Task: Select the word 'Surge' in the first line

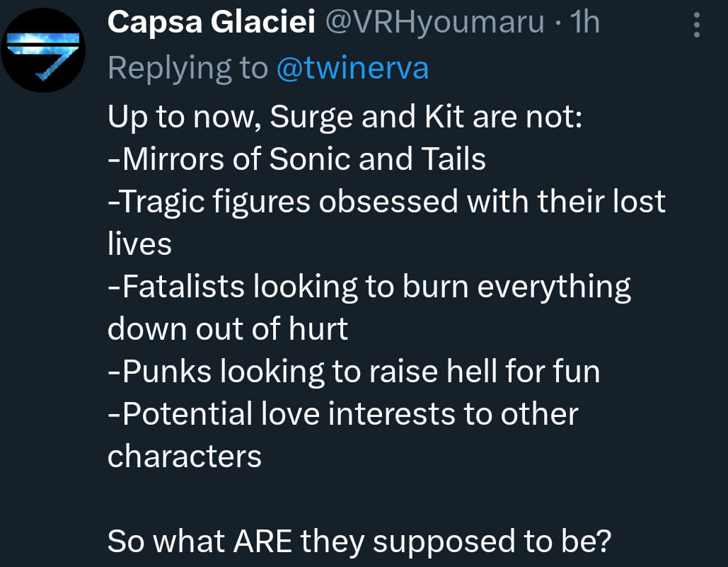Action: [311, 118]
